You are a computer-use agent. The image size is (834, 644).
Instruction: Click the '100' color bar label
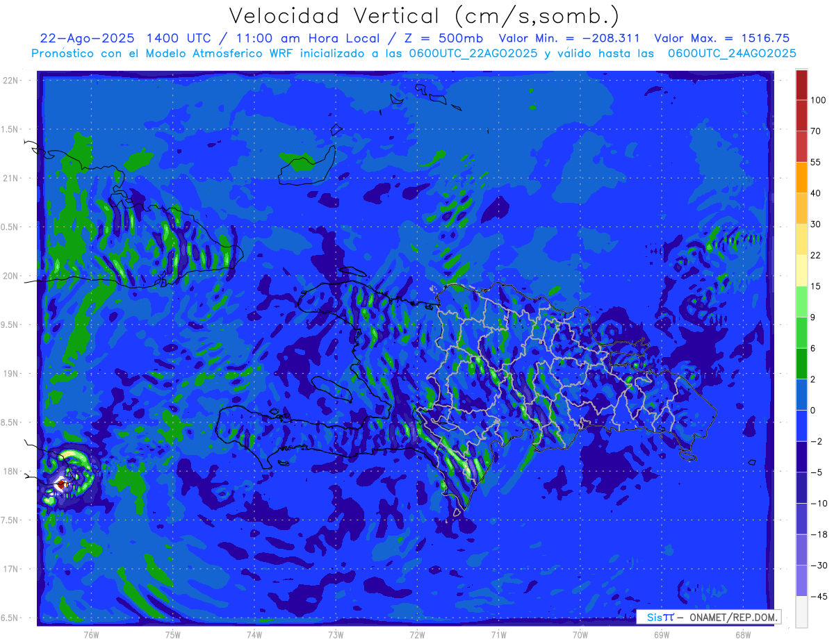(x=819, y=101)
